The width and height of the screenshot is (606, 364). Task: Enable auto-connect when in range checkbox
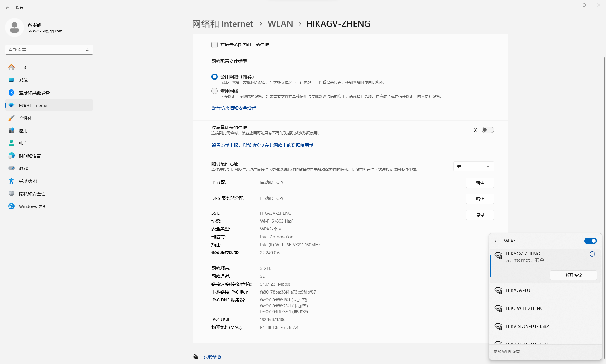[x=215, y=45]
